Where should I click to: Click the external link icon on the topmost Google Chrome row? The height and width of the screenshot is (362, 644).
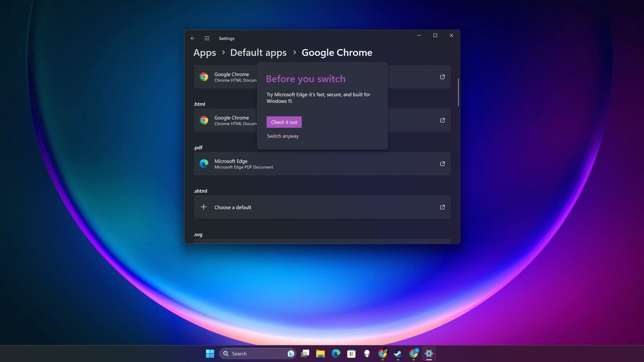[442, 77]
